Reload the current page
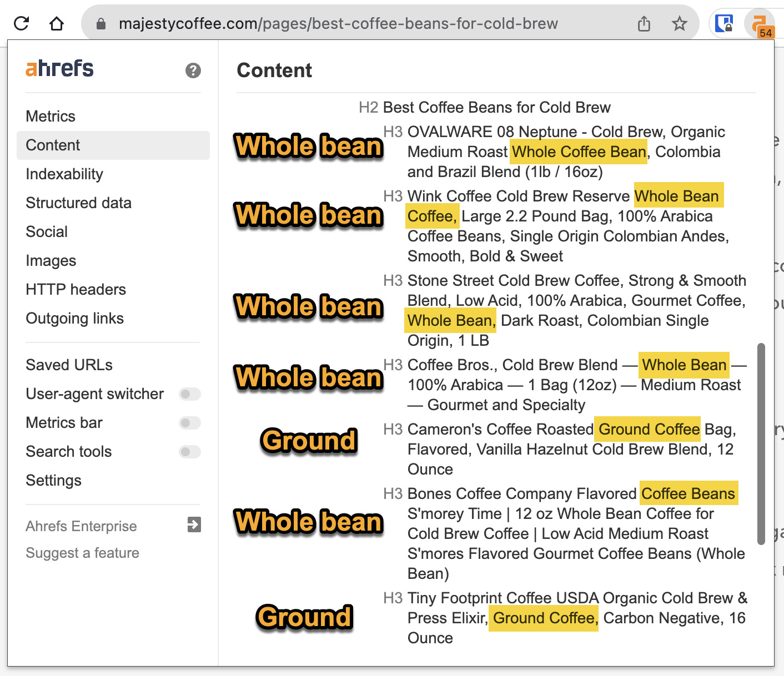784x676 pixels. 22,23
